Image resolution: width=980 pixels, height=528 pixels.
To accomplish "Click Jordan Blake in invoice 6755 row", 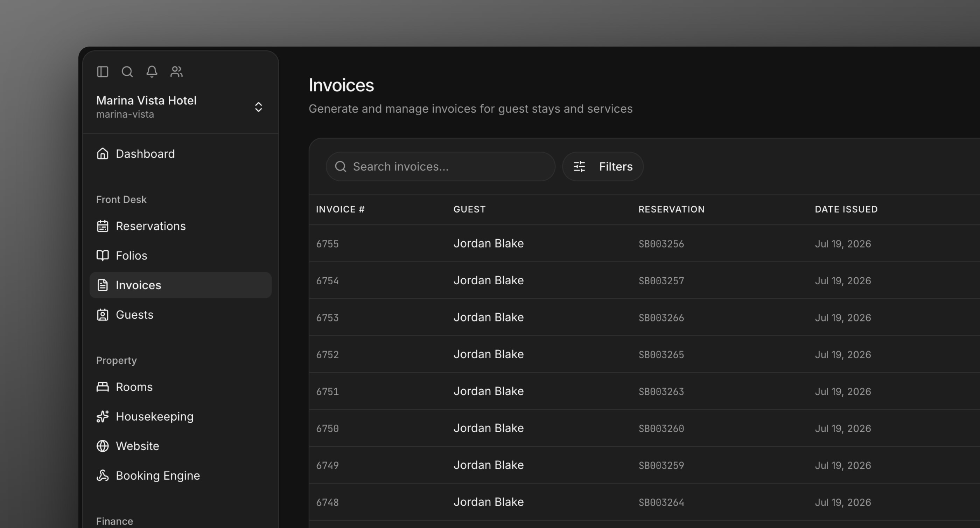I will tap(489, 243).
